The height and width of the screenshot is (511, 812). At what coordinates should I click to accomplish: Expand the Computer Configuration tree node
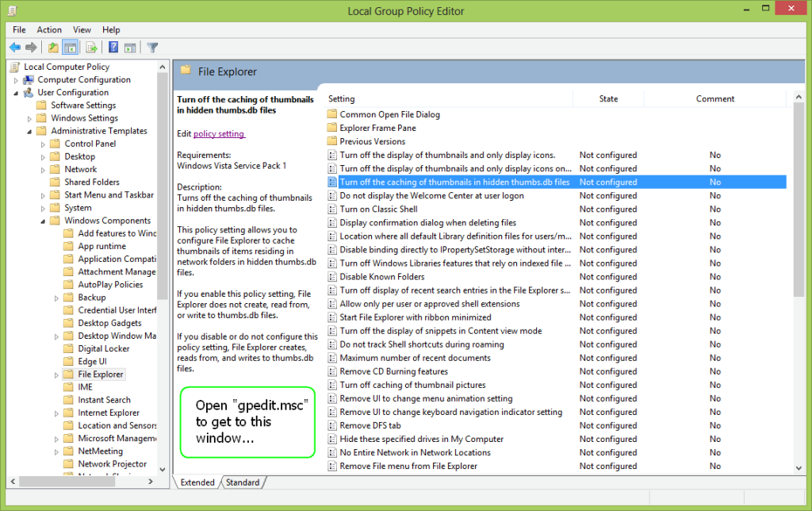click(16, 79)
